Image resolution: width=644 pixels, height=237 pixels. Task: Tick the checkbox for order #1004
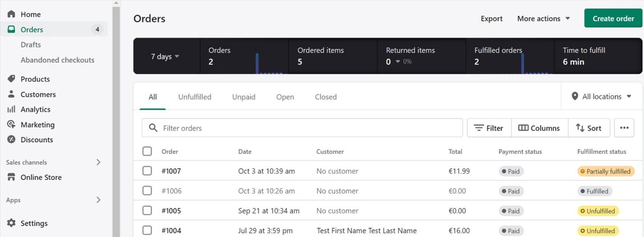(147, 231)
